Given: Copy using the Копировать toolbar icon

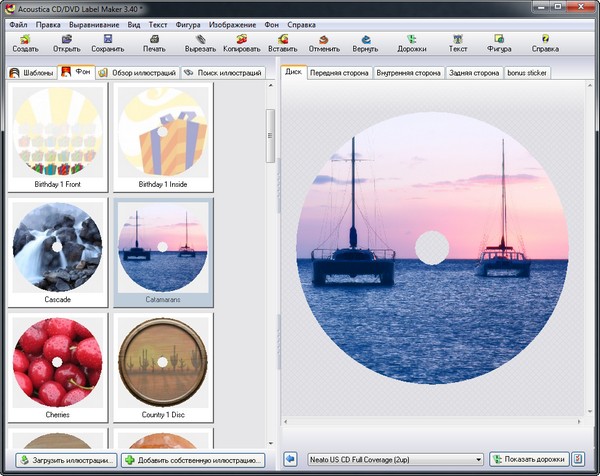Looking at the screenshot, I should 242,42.
